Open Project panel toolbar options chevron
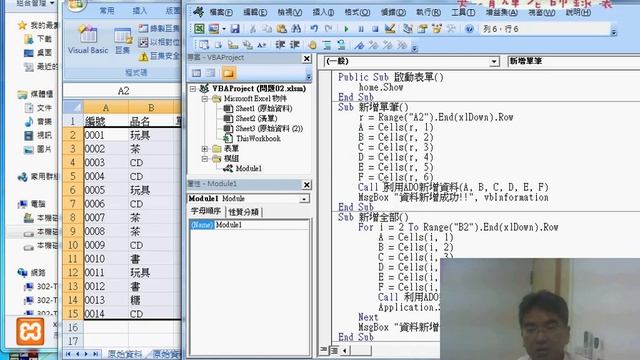The height and width of the screenshot is (360, 640). 309,76
